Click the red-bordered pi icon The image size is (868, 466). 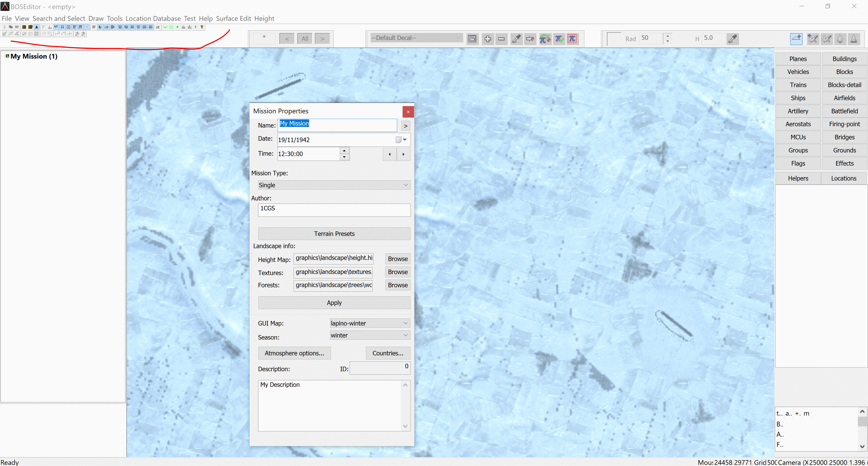[572, 39]
